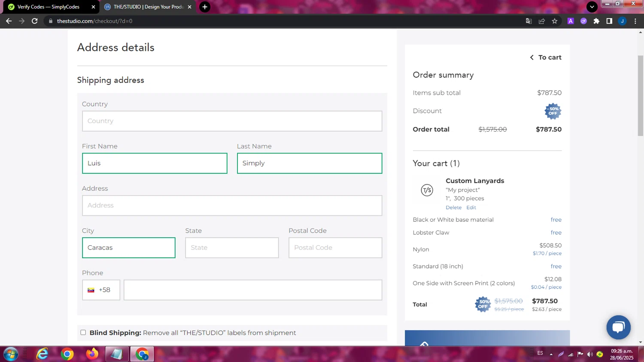This screenshot has width=644, height=362.
Task: Click T/S product logo thumbnail
Action: pos(427,190)
